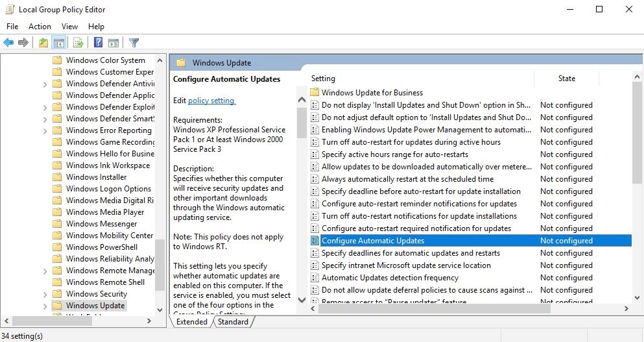
Task: Click the Filter funnel toolbar icon
Action: point(134,42)
